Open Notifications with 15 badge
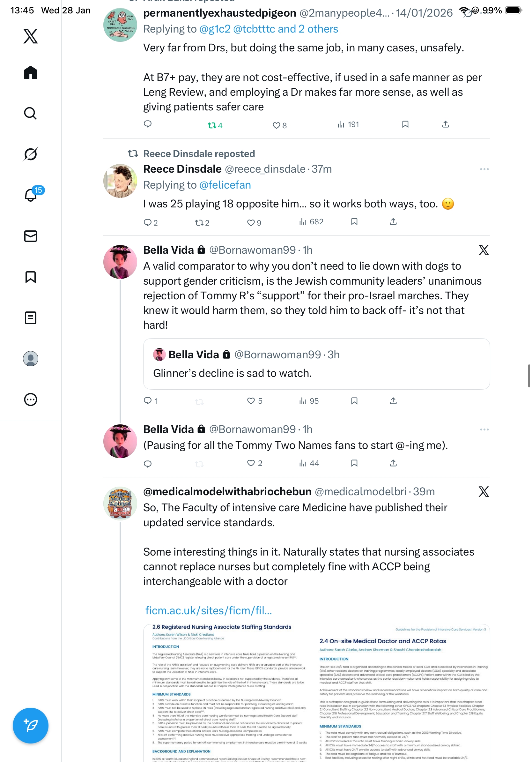The height and width of the screenshot is (762, 532). pos(31,195)
